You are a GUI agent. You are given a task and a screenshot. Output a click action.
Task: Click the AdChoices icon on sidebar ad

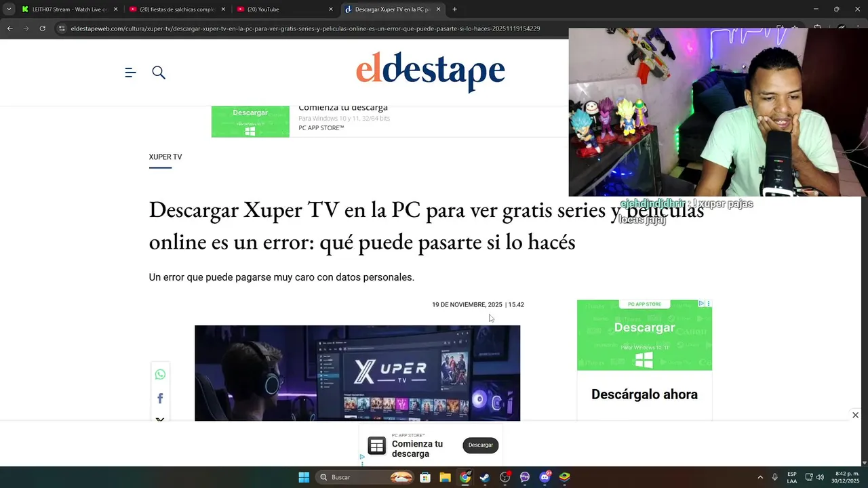(702, 304)
